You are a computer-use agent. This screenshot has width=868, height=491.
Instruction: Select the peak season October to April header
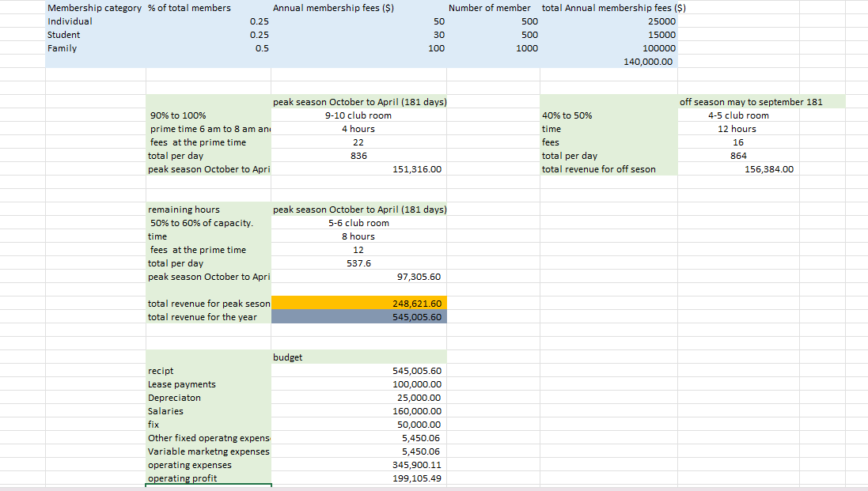pos(358,102)
